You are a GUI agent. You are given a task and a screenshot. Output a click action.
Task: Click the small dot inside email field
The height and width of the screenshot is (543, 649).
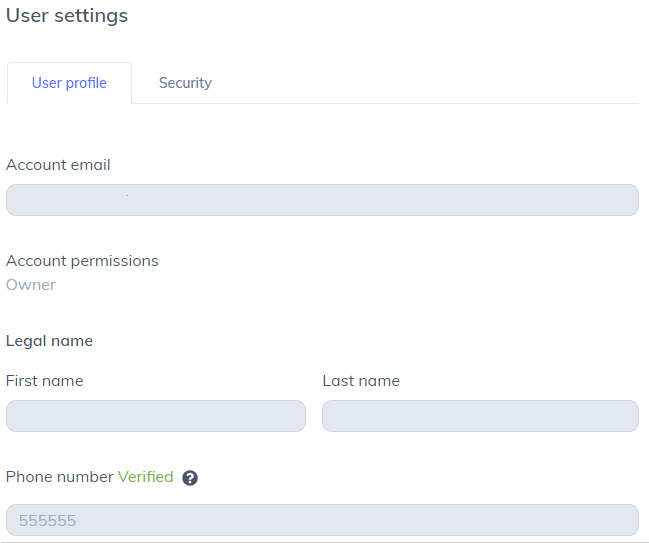tap(127, 196)
